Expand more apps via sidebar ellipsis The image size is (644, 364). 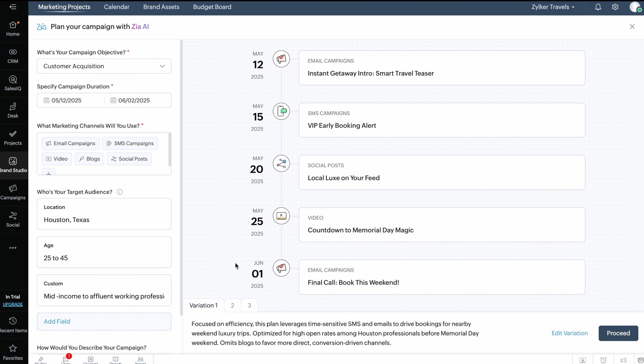(13, 248)
